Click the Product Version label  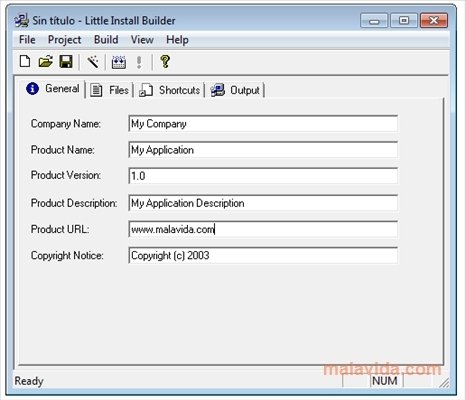tap(66, 175)
